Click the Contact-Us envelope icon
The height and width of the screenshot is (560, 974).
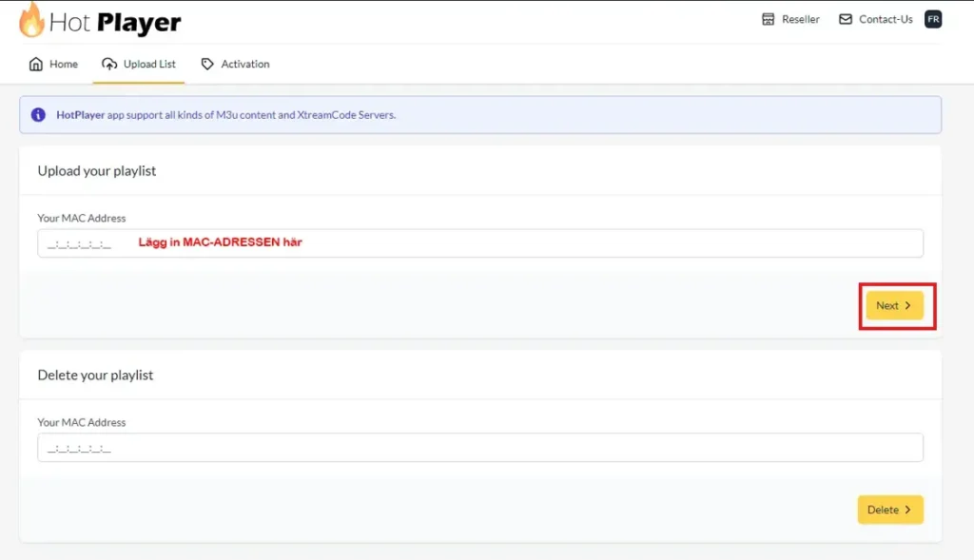pyautogui.click(x=845, y=19)
